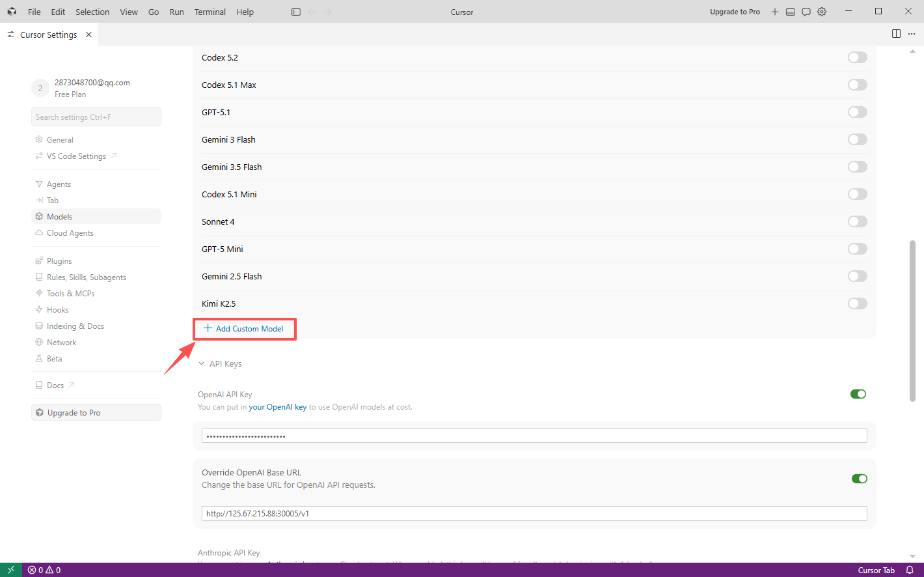Image resolution: width=924 pixels, height=577 pixels.
Task: Click Add Custom Model
Action: coord(244,329)
